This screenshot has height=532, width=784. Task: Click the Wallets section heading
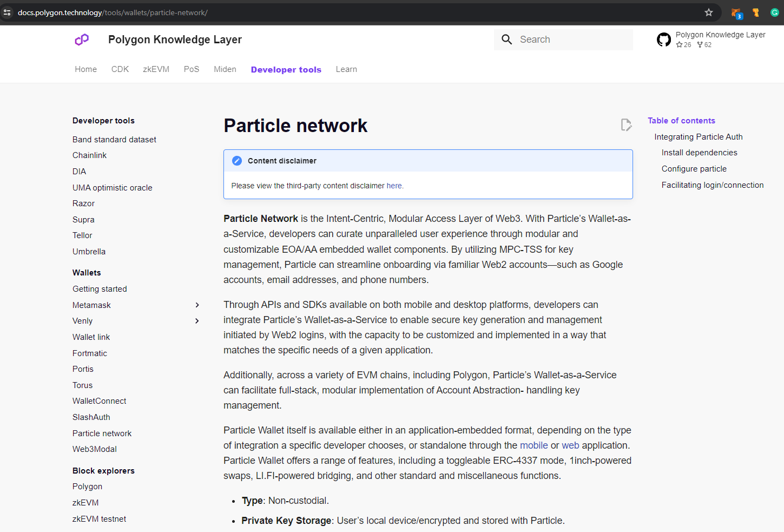87,273
